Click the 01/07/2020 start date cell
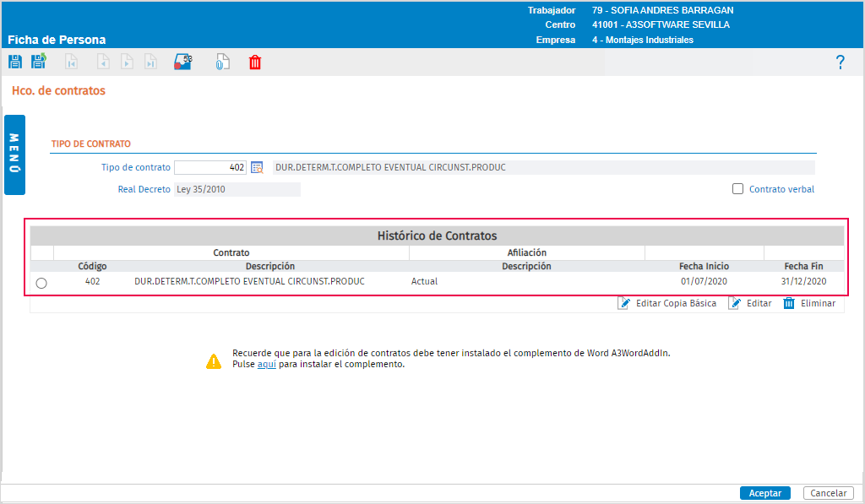This screenshot has height=504, width=865. (704, 281)
